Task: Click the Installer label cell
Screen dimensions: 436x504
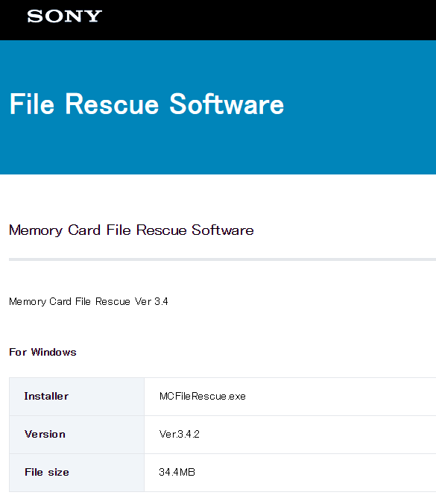Action: coord(77,397)
